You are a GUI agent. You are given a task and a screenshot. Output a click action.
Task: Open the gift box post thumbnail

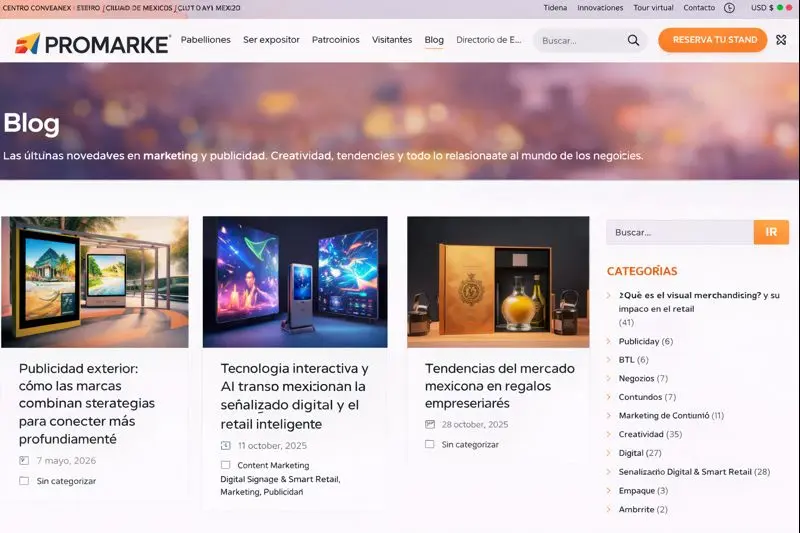(x=498, y=282)
